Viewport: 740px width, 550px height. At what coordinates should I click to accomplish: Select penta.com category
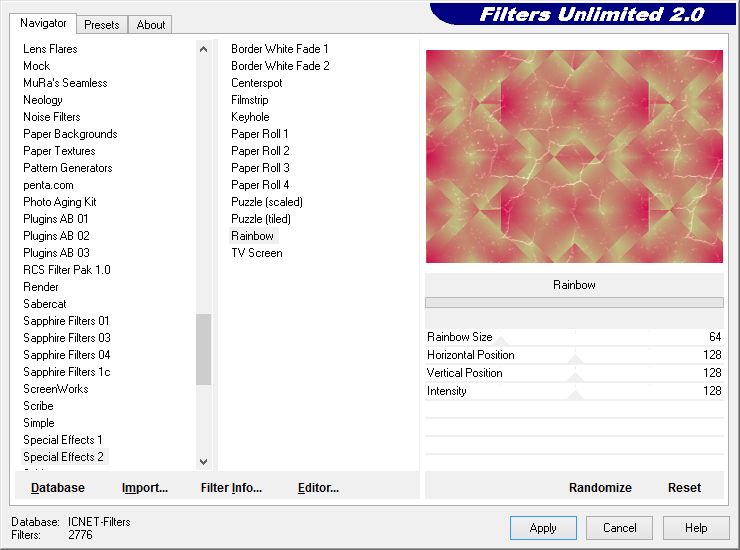[x=48, y=185]
